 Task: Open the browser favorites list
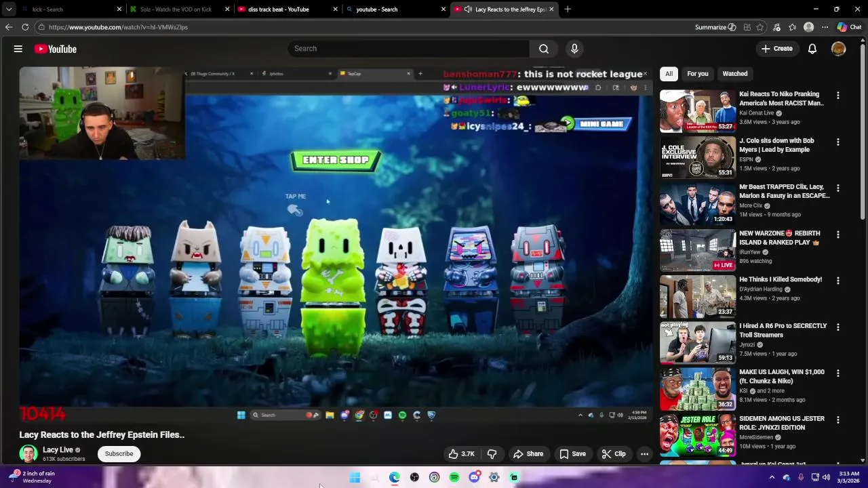(x=792, y=27)
